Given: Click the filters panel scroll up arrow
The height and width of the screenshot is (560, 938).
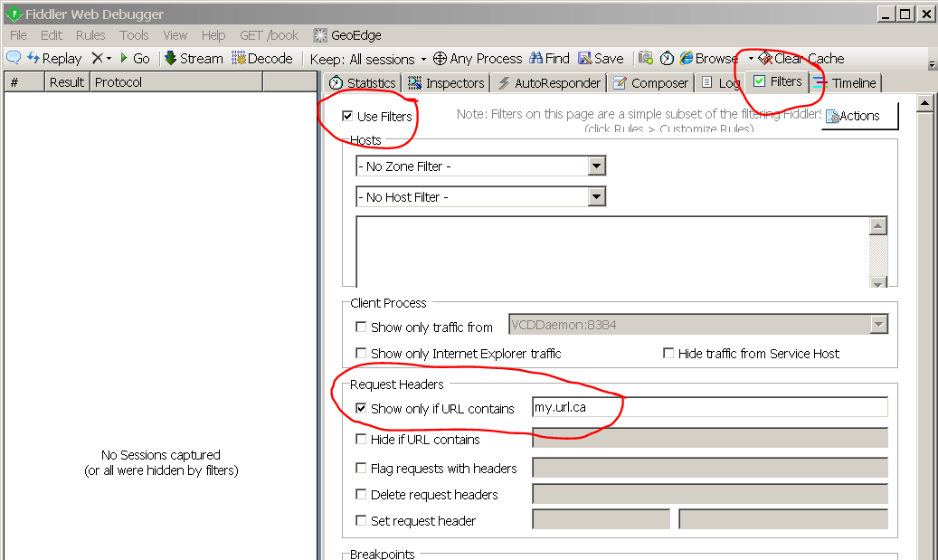Looking at the screenshot, I should [x=924, y=103].
